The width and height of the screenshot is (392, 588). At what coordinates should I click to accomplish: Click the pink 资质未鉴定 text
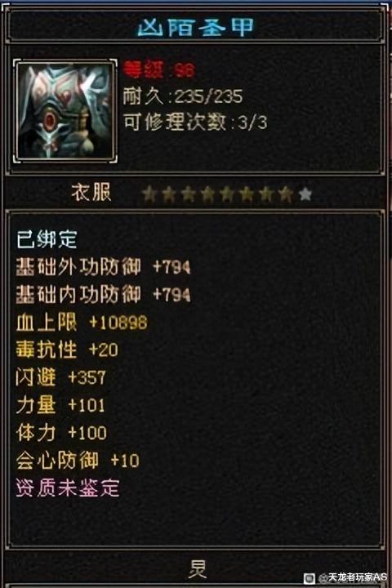tap(68, 488)
